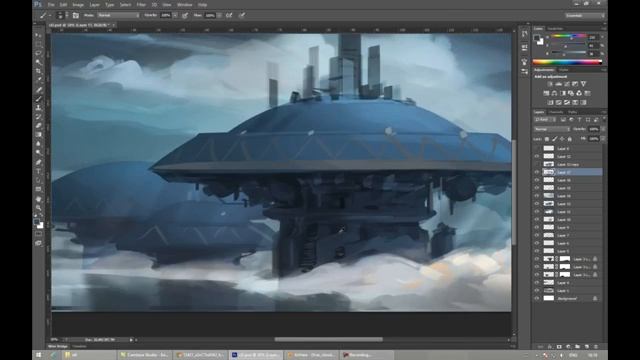Screen dimensions: 640x360
Task: Open the Window menu
Action: tap(184, 5)
